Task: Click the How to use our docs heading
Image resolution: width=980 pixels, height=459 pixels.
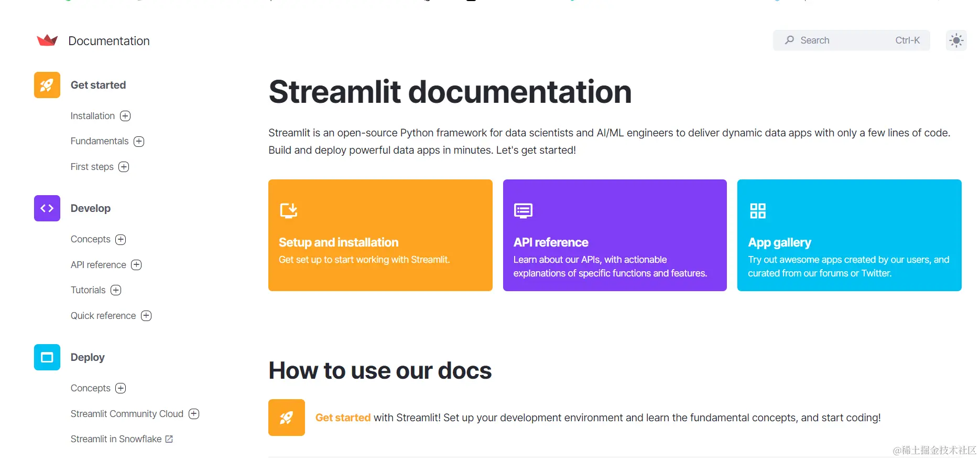Action: pyautogui.click(x=380, y=371)
